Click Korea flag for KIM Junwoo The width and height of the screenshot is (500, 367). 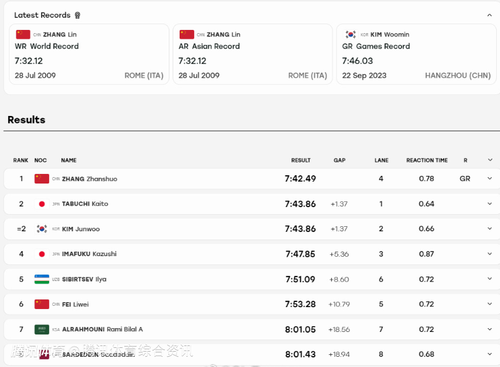click(42, 229)
